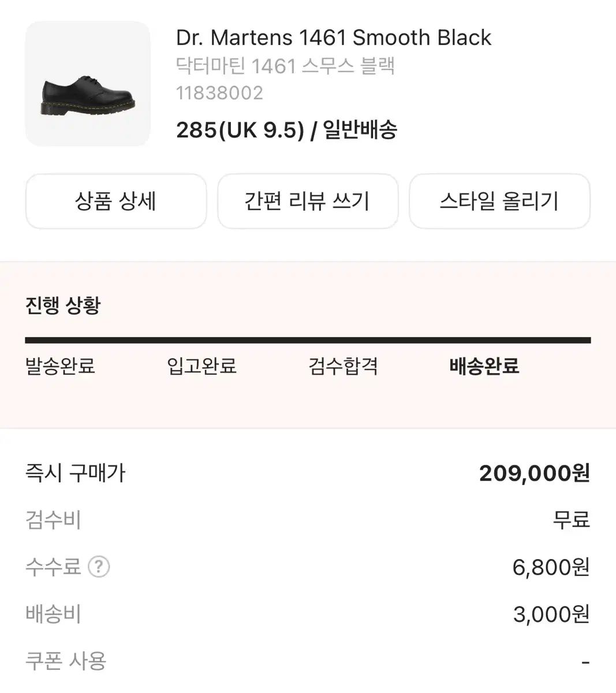Screen dimensions: 616x693
Task: Click the black order progress bar
Action: (308, 341)
